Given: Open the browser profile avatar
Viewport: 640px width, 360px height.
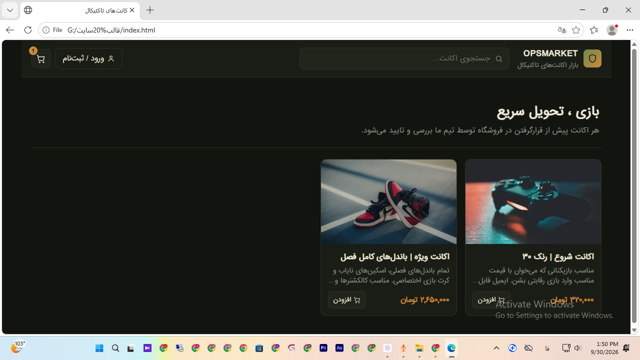Looking at the screenshot, I should click(x=611, y=30).
